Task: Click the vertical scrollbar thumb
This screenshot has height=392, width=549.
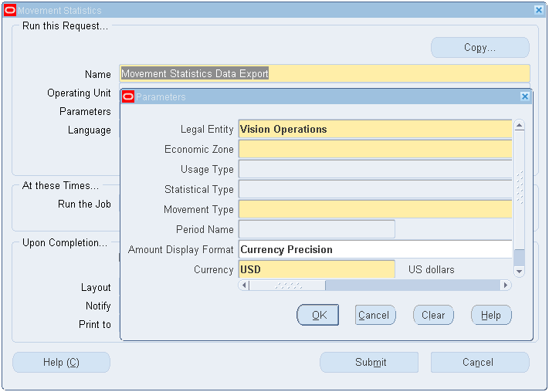Action: [x=519, y=189]
